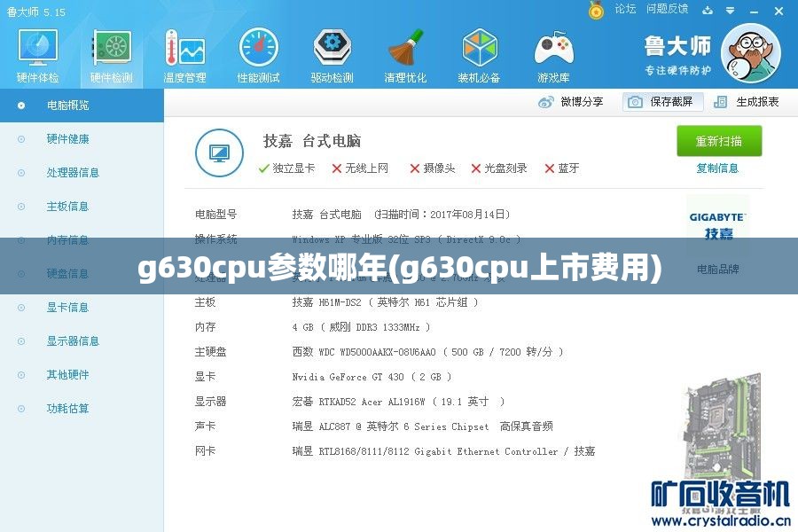
Task: Click the medal icon in title bar
Action: click(x=596, y=10)
